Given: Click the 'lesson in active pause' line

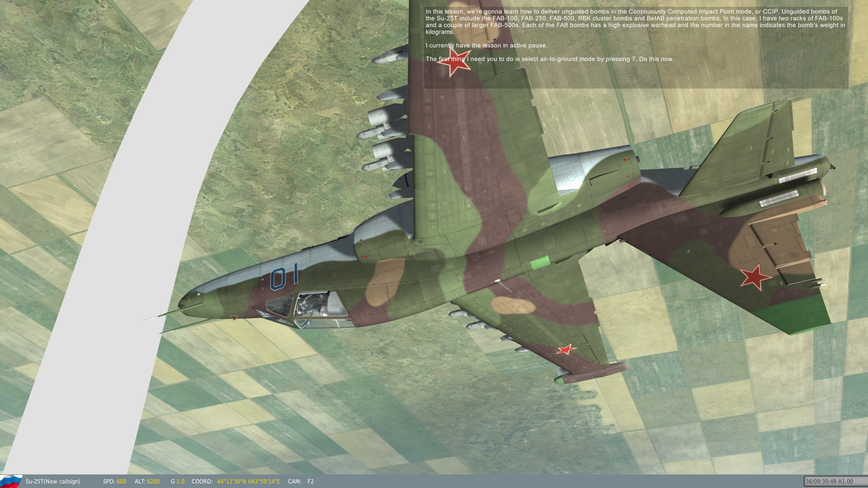Looking at the screenshot, I should pyautogui.click(x=486, y=46).
